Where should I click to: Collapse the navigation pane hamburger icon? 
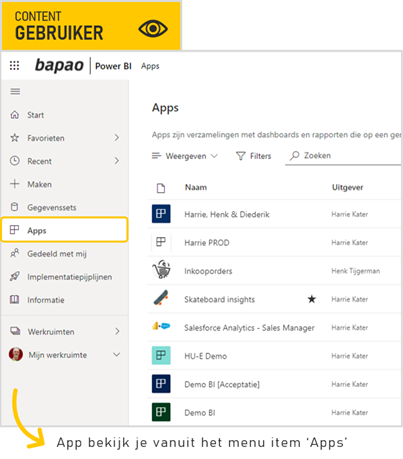[15, 91]
